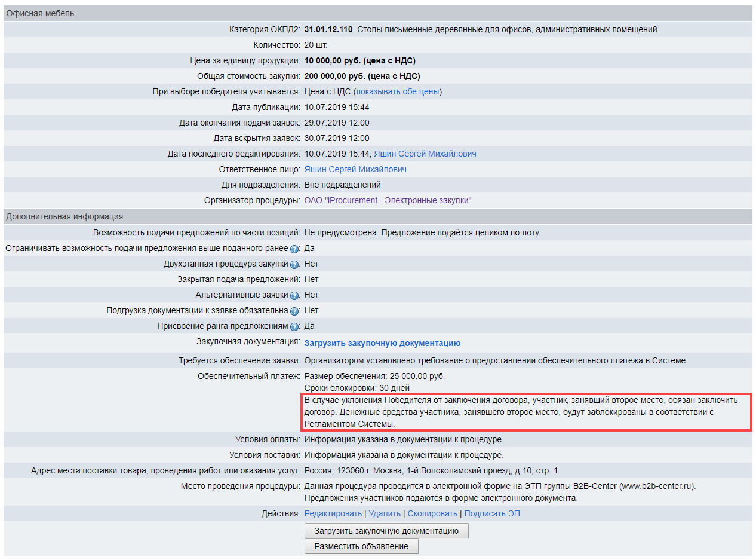Click 'Дополнительная информация' section header
This screenshot has height=560, width=756.
tap(64, 216)
